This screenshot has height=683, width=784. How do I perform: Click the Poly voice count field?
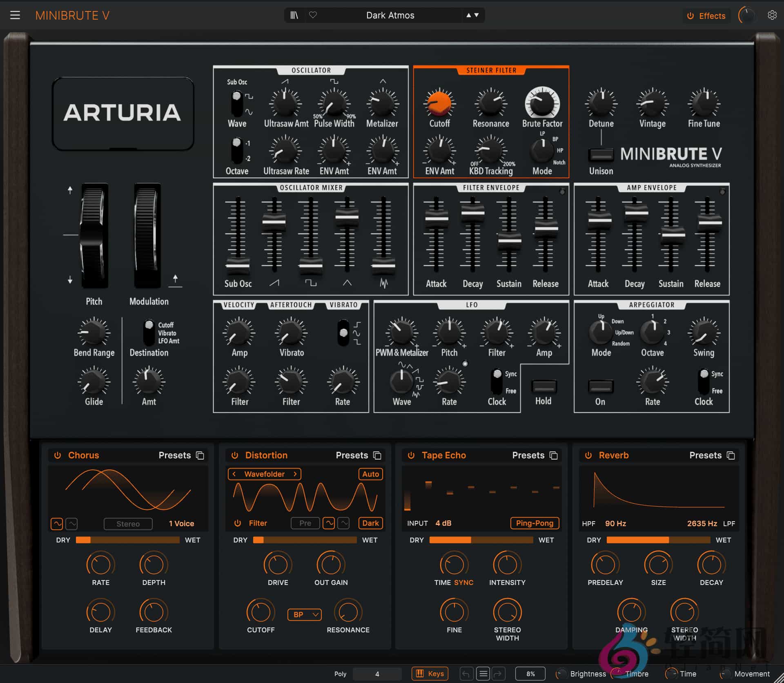click(x=376, y=674)
